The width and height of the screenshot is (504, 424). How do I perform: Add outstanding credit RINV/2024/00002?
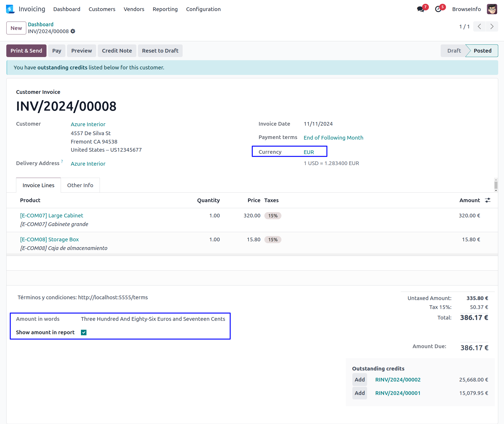[359, 380]
